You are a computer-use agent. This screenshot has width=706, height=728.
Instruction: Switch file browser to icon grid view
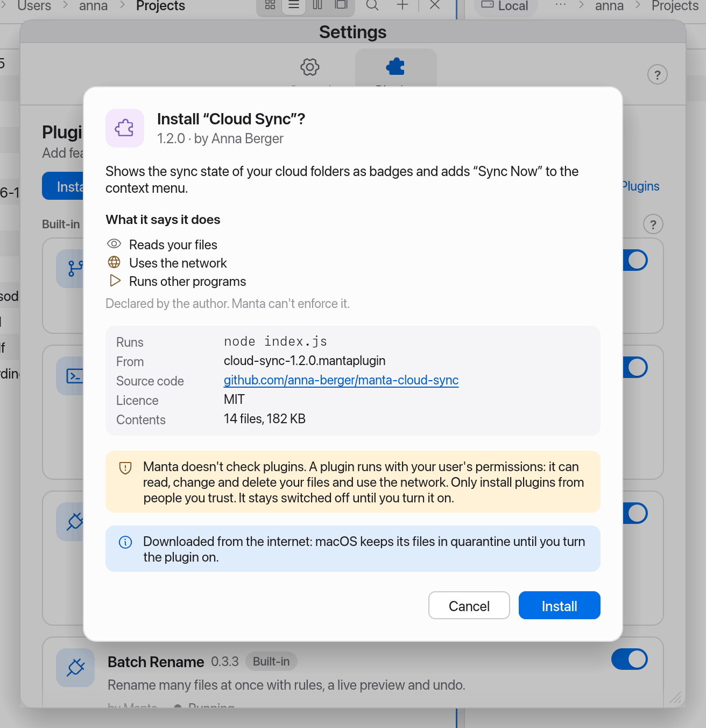point(270,5)
